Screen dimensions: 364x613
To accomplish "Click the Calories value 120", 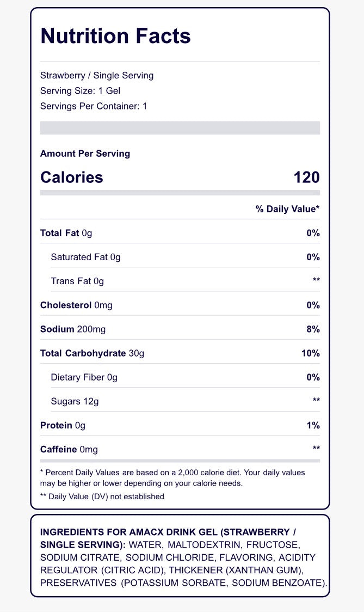I will point(306,177).
